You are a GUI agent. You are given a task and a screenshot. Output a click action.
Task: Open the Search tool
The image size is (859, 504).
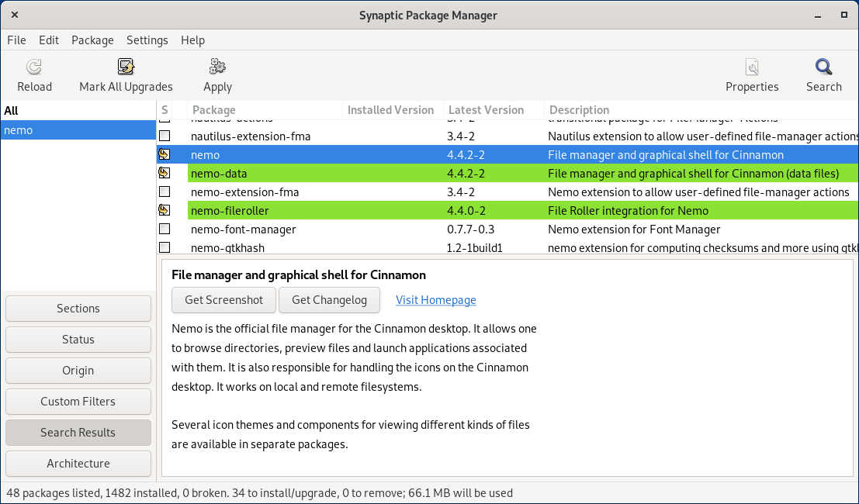click(x=823, y=74)
